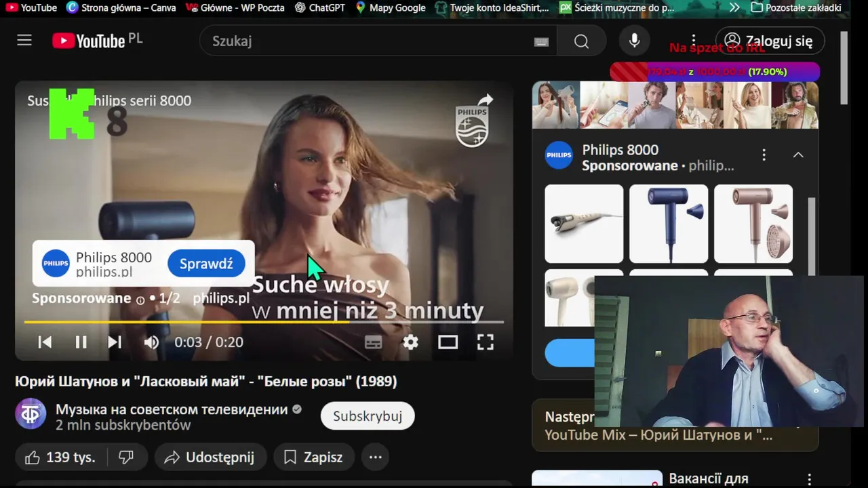The height and width of the screenshot is (488, 868).
Task: Save video with Zapisz button
Action: pyautogui.click(x=314, y=457)
